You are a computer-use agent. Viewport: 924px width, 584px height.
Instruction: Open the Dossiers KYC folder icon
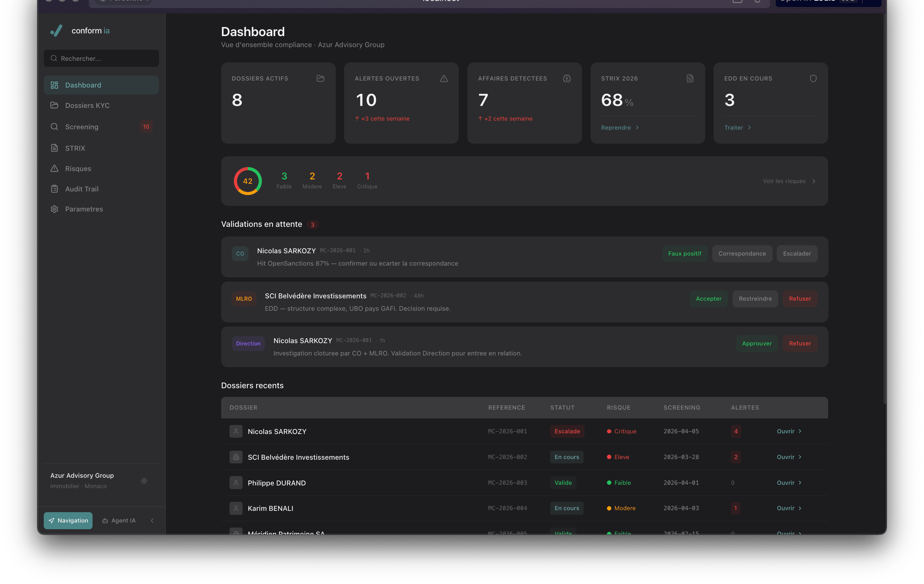(x=54, y=105)
